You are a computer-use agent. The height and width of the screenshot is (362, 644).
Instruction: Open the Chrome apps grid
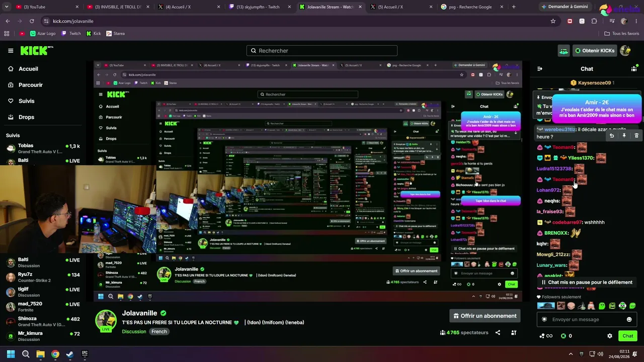click(x=7, y=34)
